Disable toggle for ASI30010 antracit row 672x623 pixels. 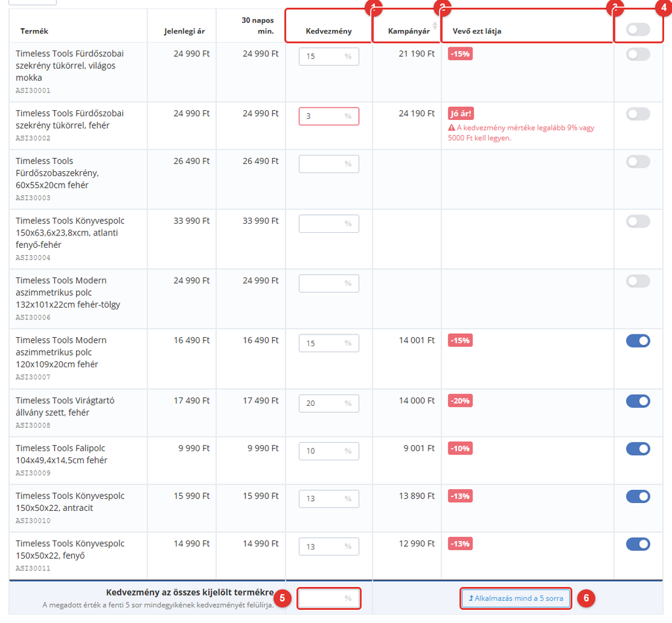pos(638,496)
